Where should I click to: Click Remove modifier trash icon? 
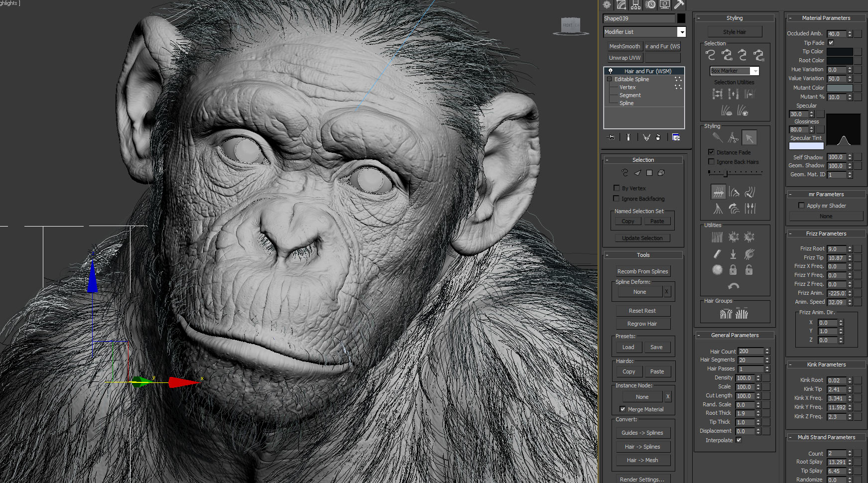coord(658,137)
